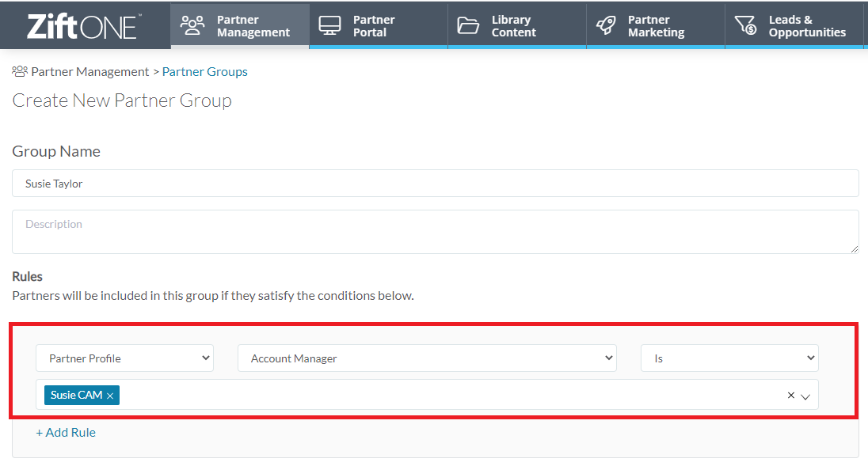The width and height of the screenshot is (868, 466).
Task: Click the Create New Partner Group heading
Action: pyautogui.click(x=122, y=100)
